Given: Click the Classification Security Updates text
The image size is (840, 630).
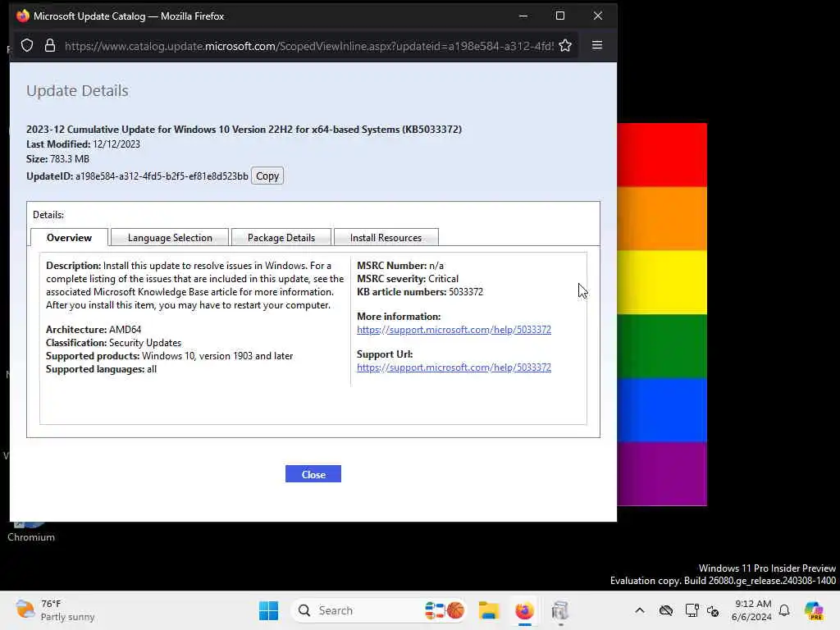Looking at the screenshot, I should click(x=113, y=343).
